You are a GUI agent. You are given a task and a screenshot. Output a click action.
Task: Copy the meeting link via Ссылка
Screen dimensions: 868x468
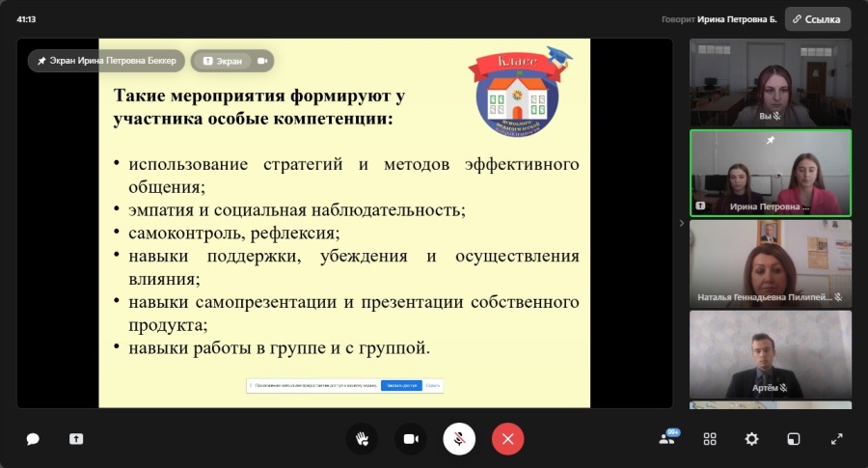818,19
